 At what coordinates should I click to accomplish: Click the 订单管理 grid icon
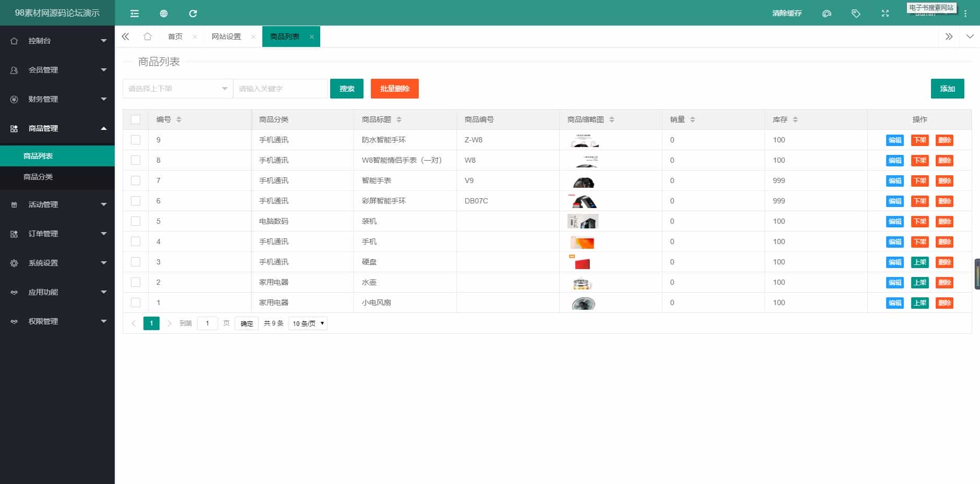click(14, 234)
